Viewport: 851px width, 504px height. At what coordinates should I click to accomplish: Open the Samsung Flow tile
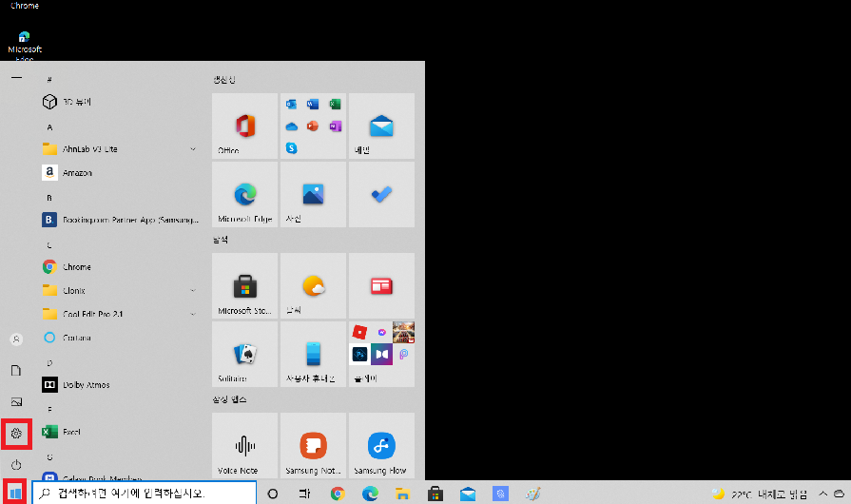coord(381,445)
